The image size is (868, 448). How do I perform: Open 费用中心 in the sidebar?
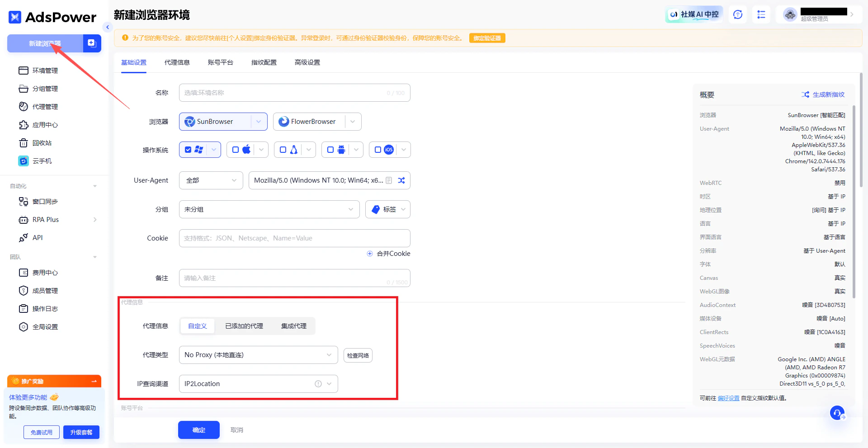(38, 273)
